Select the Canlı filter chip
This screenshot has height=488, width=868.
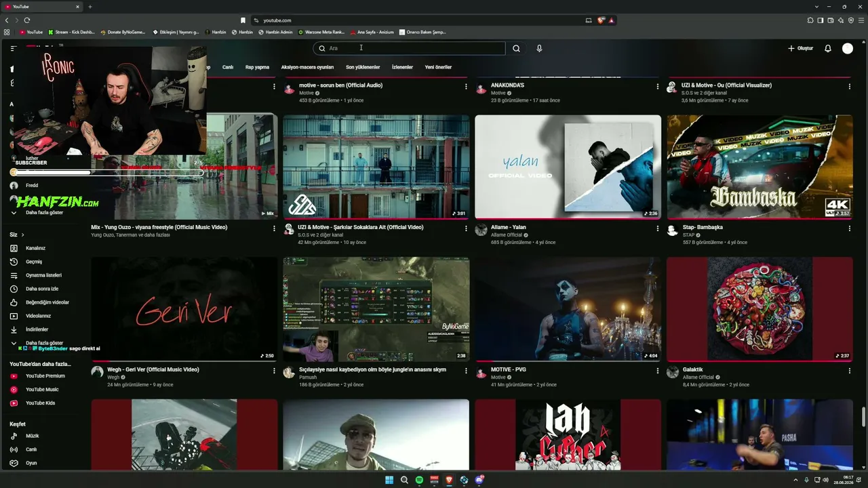tap(228, 67)
